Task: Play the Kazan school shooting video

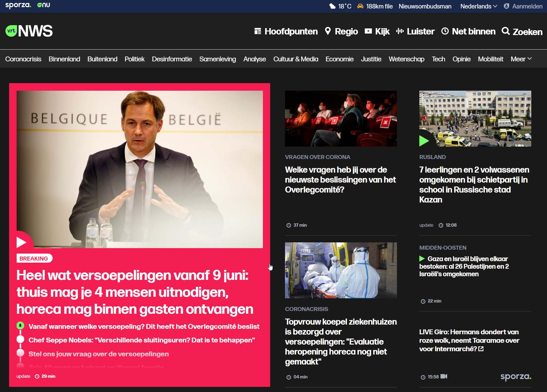Action: [424, 141]
